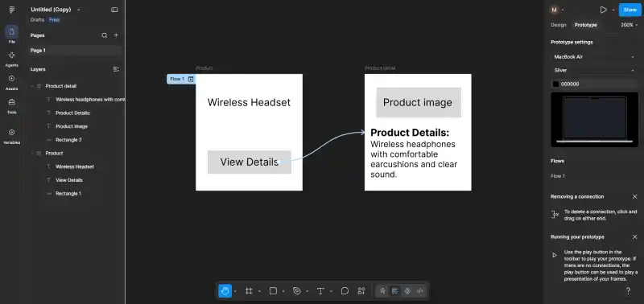The image size is (644, 304).
Task: Switch to Design mode in toolbar
Action: [x=394, y=291]
